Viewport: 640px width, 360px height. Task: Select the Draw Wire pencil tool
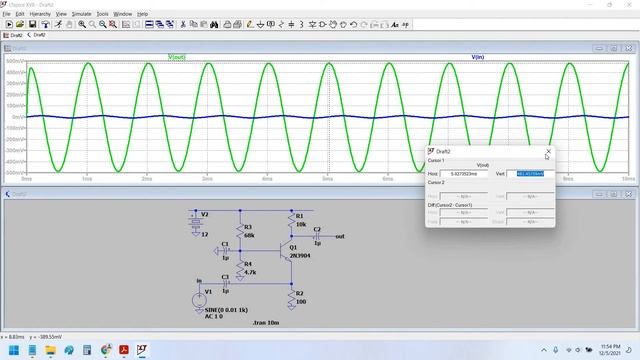250,24
